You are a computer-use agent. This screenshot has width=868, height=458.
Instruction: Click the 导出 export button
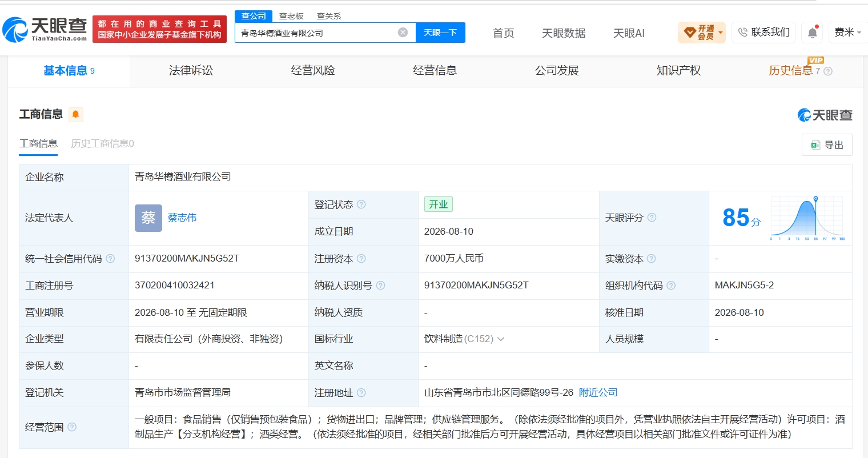(x=827, y=145)
